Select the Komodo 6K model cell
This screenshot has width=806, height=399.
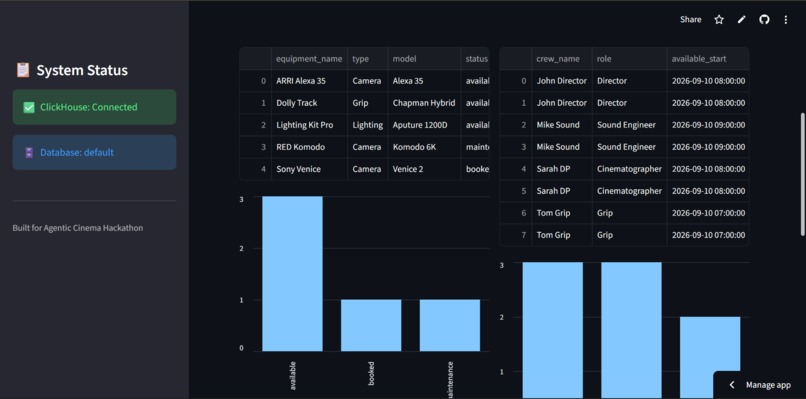click(424, 147)
